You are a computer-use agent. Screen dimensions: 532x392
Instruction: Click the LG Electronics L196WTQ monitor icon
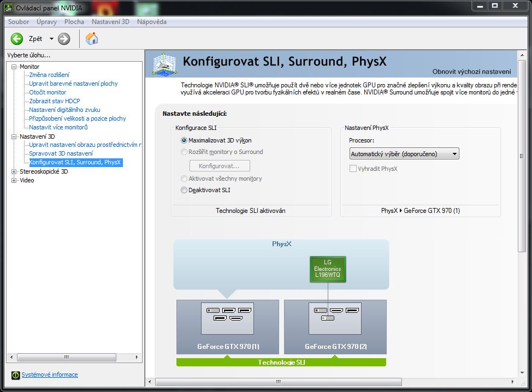(328, 269)
